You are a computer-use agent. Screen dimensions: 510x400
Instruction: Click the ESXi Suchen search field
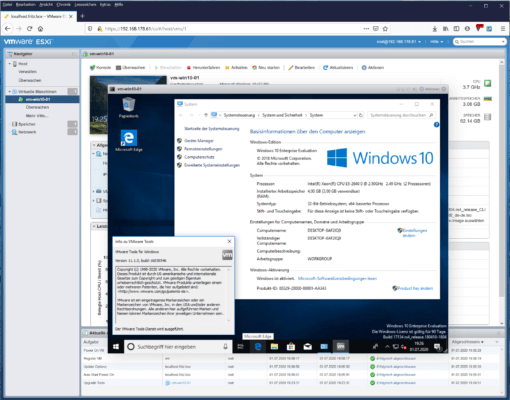tap(479, 42)
